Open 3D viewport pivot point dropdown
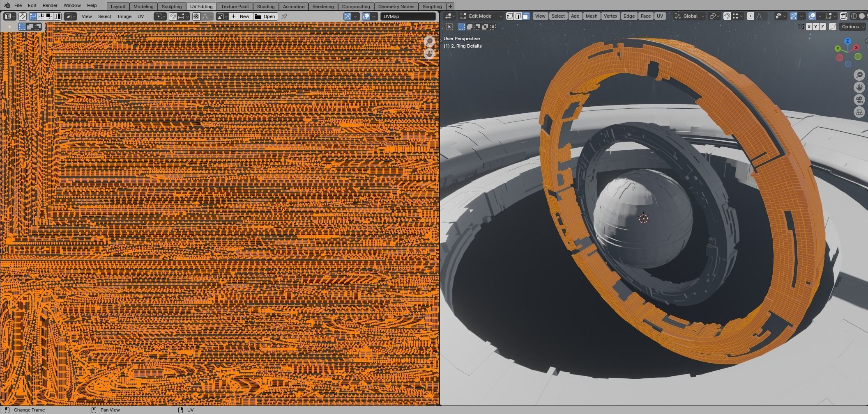The image size is (868, 414). click(x=715, y=16)
